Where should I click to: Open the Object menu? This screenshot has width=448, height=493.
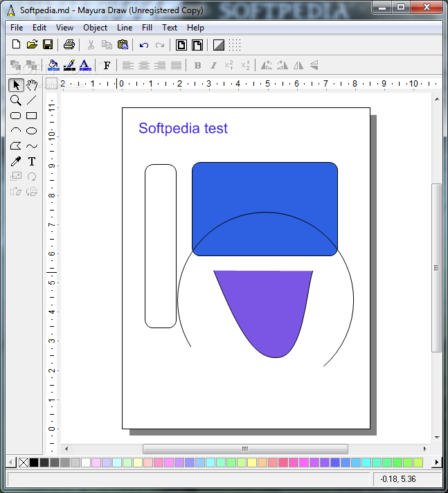[x=95, y=28]
